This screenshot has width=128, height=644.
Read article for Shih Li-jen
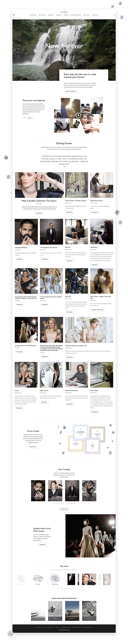(x=69, y=312)
